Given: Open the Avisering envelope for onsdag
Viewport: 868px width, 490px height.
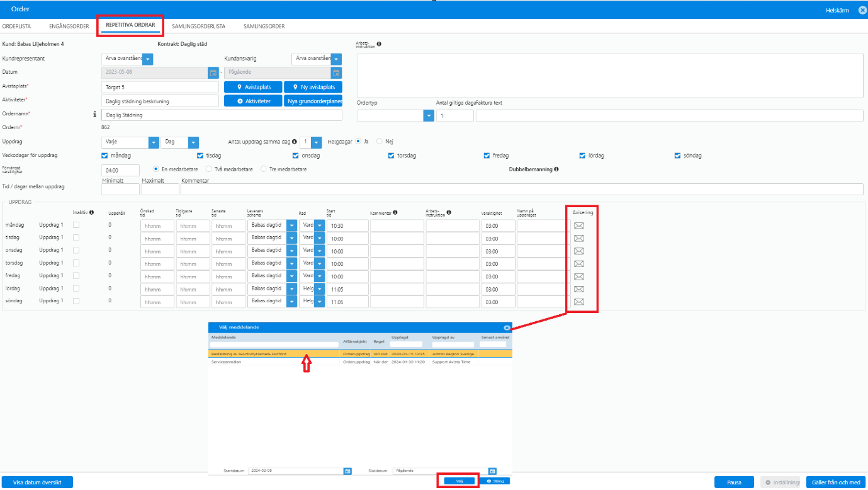Looking at the screenshot, I should pos(579,251).
